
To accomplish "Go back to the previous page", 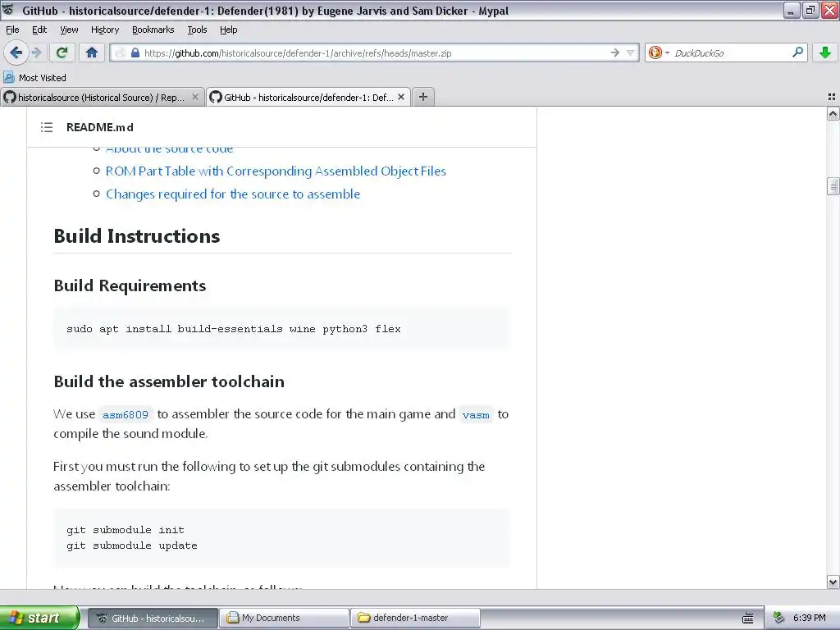I will coord(16,52).
